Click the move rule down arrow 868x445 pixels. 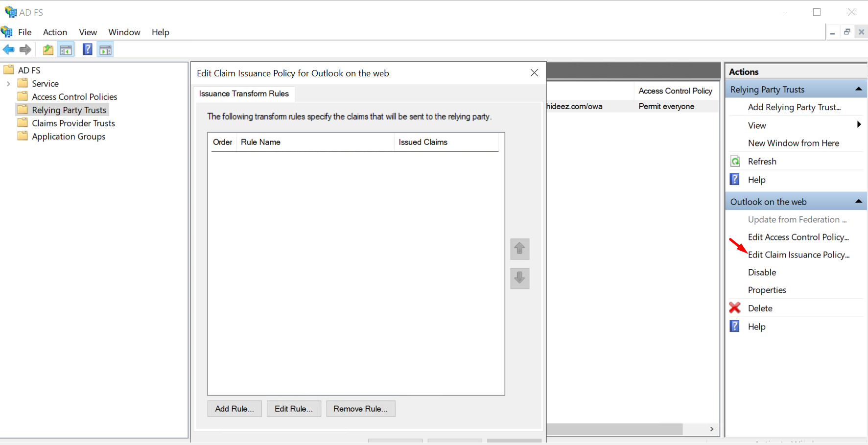pos(519,278)
